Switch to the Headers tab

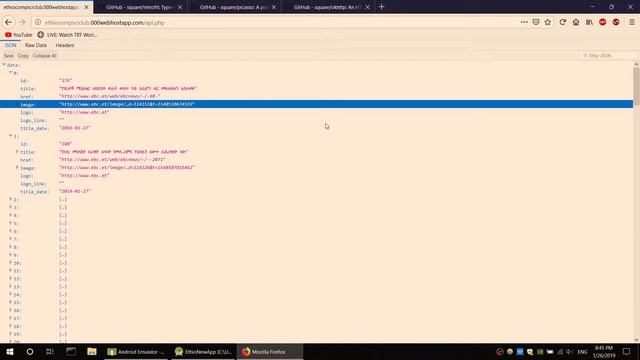[x=65, y=45]
